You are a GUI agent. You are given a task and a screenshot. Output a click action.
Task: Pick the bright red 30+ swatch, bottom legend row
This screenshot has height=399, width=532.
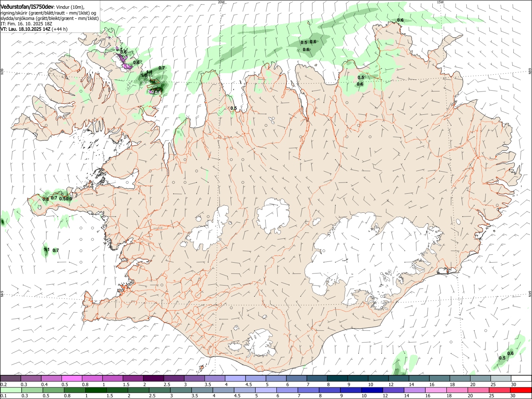click(520, 390)
